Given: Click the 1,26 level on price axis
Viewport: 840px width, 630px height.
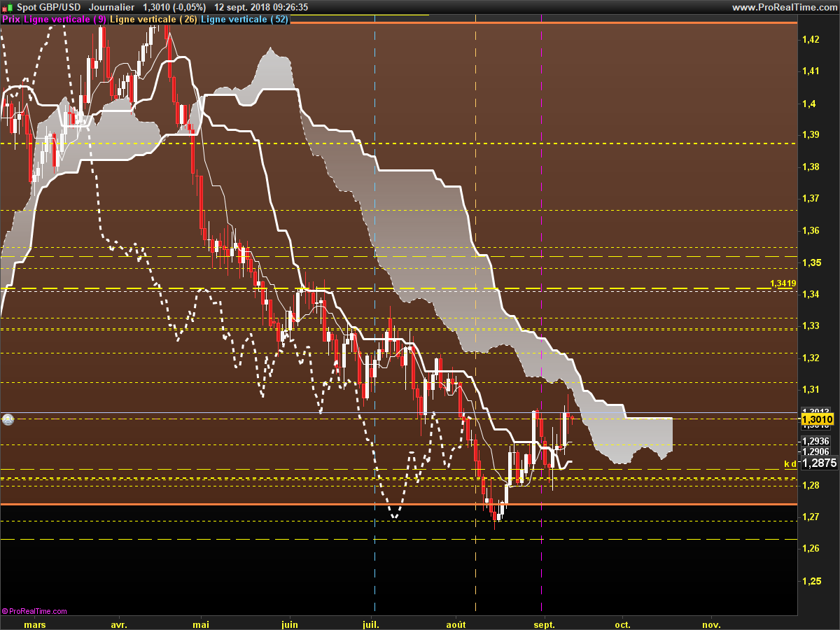Looking at the screenshot, I should click(811, 549).
